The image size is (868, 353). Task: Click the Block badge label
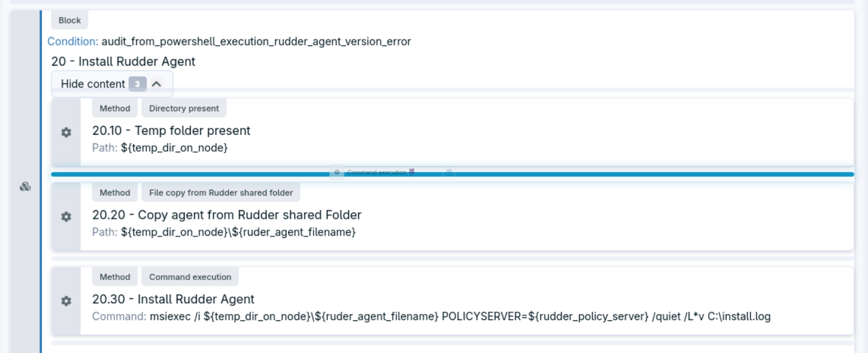click(70, 20)
